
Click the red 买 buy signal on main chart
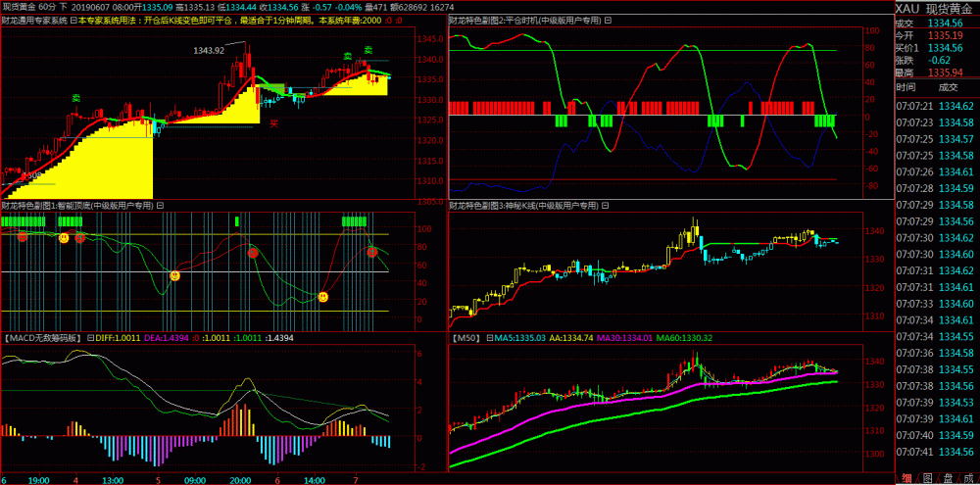click(273, 123)
